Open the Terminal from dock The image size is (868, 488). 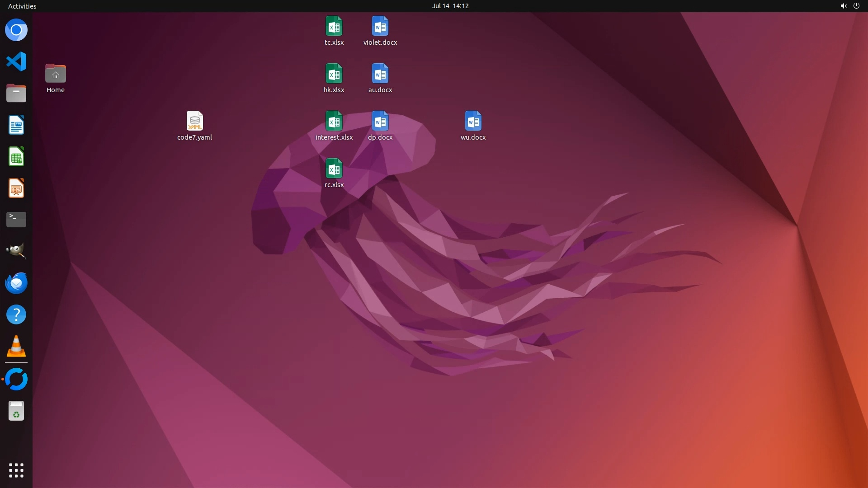coord(16,220)
